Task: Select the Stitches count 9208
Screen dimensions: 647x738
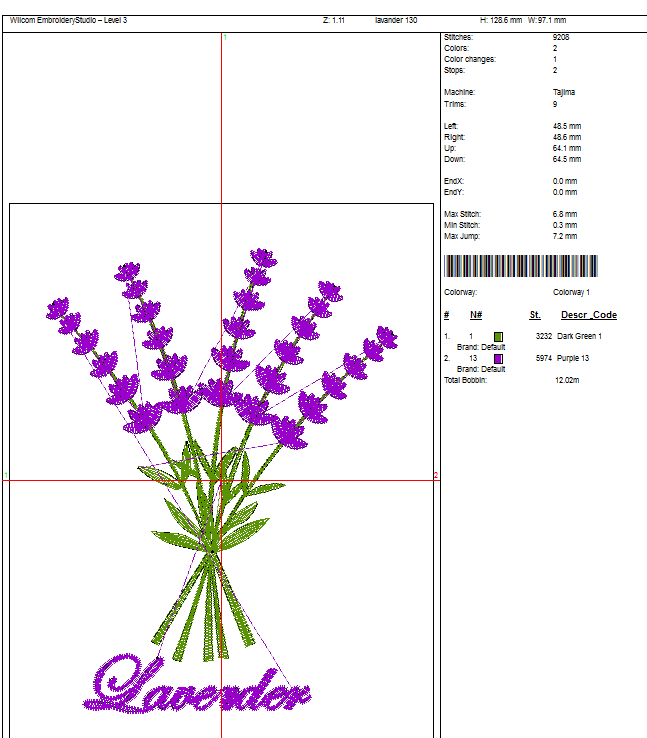Action: (x=561, y=37)
